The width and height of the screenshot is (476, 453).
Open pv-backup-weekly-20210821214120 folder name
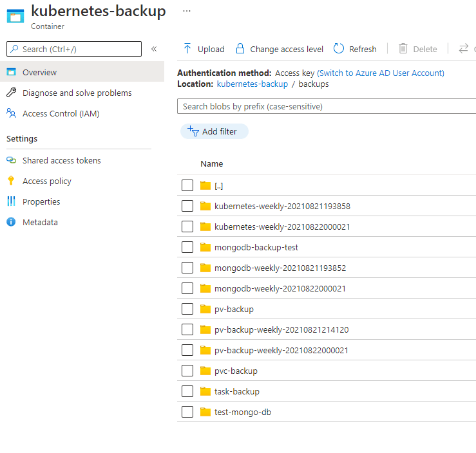pyautogui.click(x=281, y=329)
